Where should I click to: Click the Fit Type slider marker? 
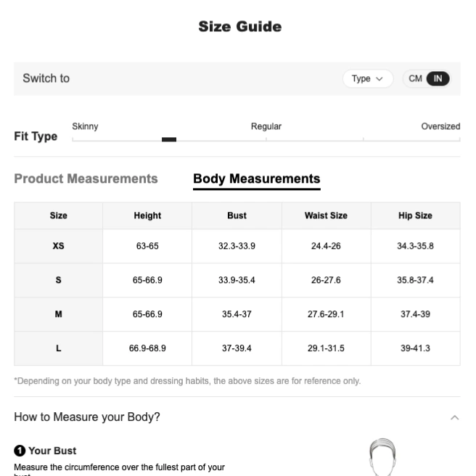click(169, 139)
